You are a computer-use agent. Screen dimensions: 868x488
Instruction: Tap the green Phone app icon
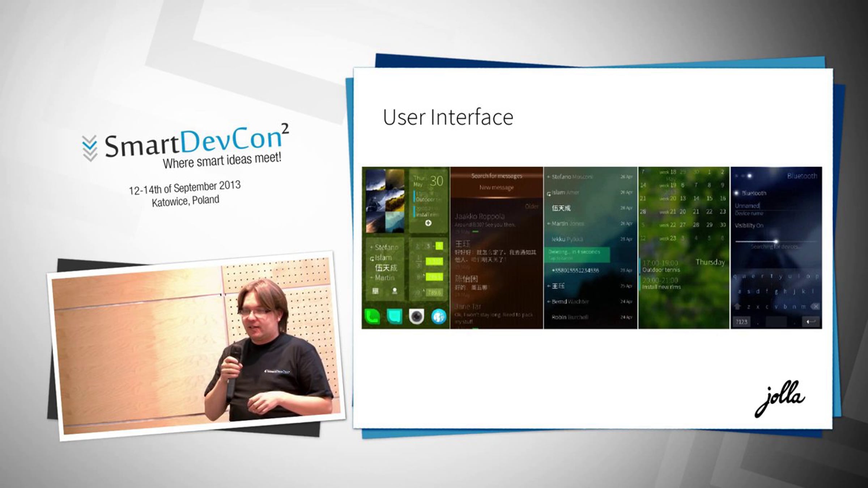coord(373,317)
